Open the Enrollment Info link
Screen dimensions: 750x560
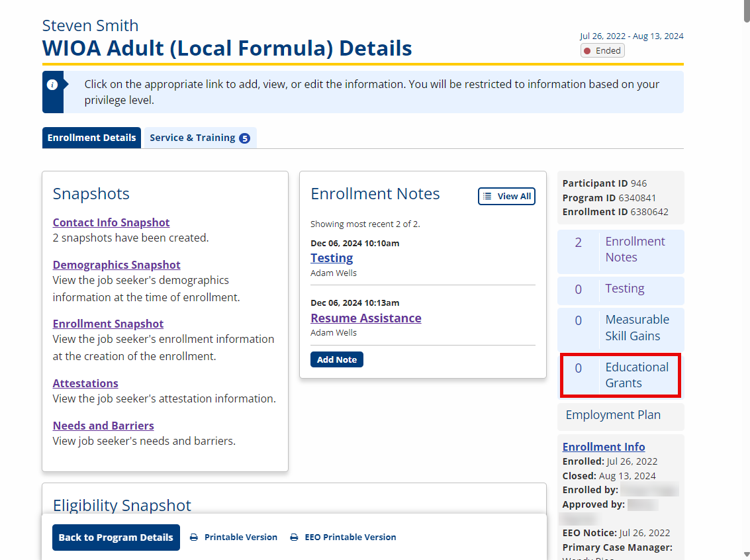click(x=603, y=447)
